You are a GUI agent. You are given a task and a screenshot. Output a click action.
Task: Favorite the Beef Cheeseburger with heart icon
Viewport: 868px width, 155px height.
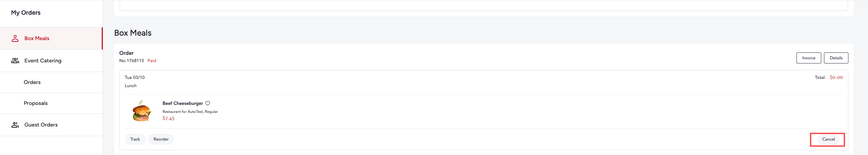[208, 103]
